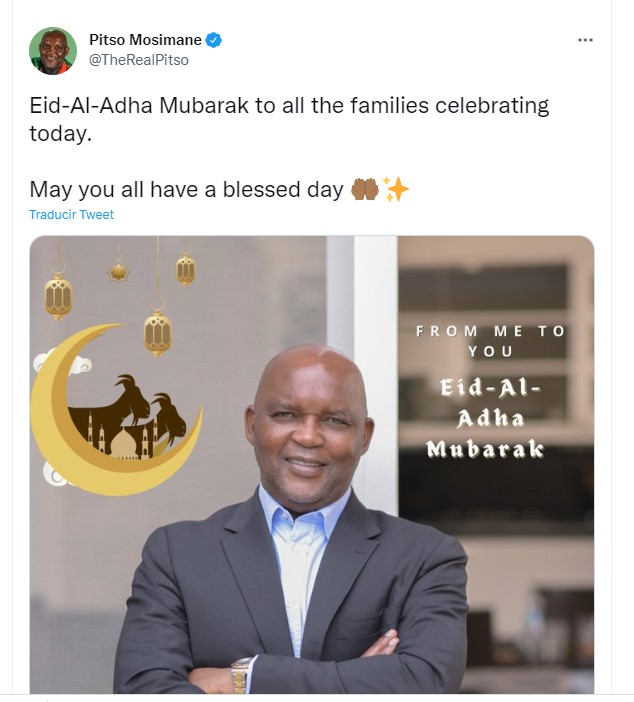The image size is (634, 702).
Task: Click the hanging golden star ornament
Action: click(118, 271)
